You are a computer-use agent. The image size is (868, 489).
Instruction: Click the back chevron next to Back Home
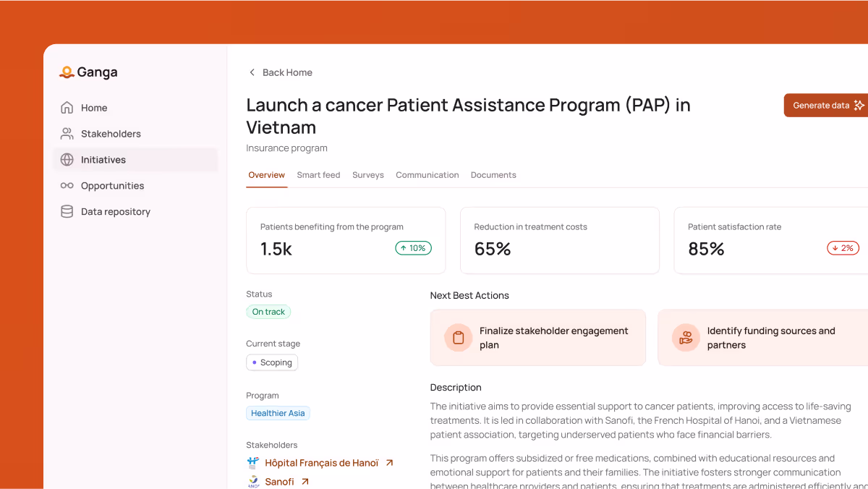252,72
